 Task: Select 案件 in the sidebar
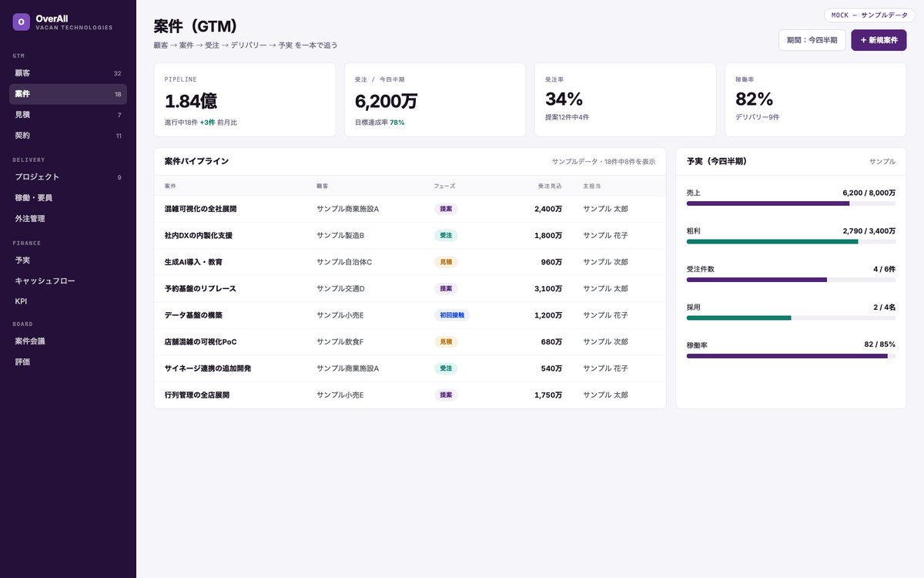[68, 94]
